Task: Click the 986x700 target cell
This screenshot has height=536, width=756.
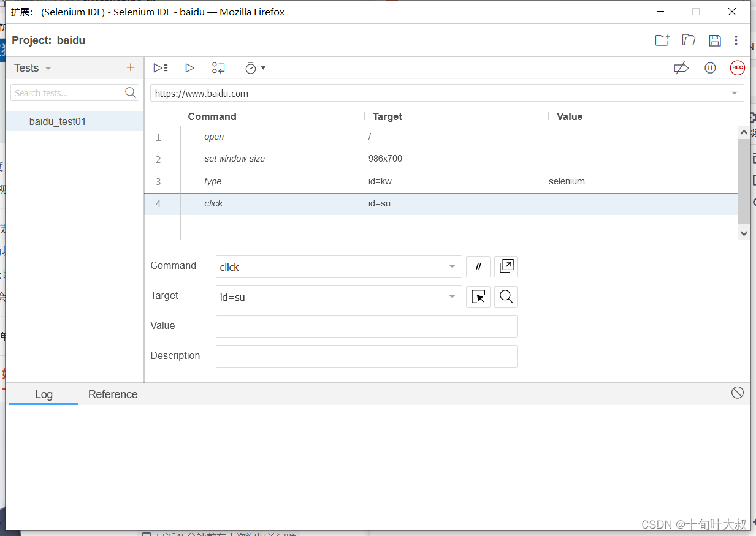Action: (x=385, y=159)
